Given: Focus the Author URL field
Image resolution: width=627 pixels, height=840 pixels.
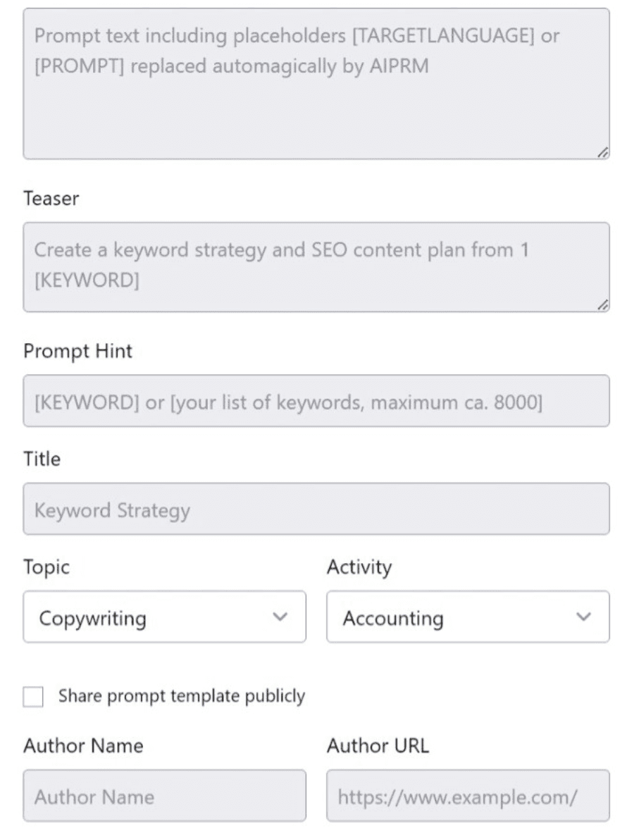Looking at the screenshot, I should pos(466,796).
